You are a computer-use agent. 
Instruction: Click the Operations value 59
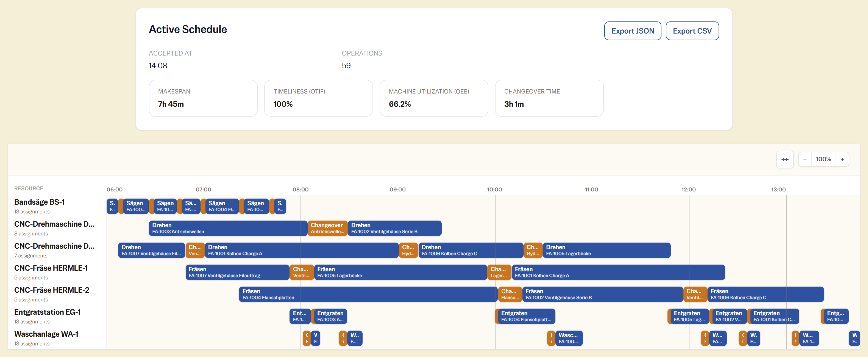pos(346,65)
